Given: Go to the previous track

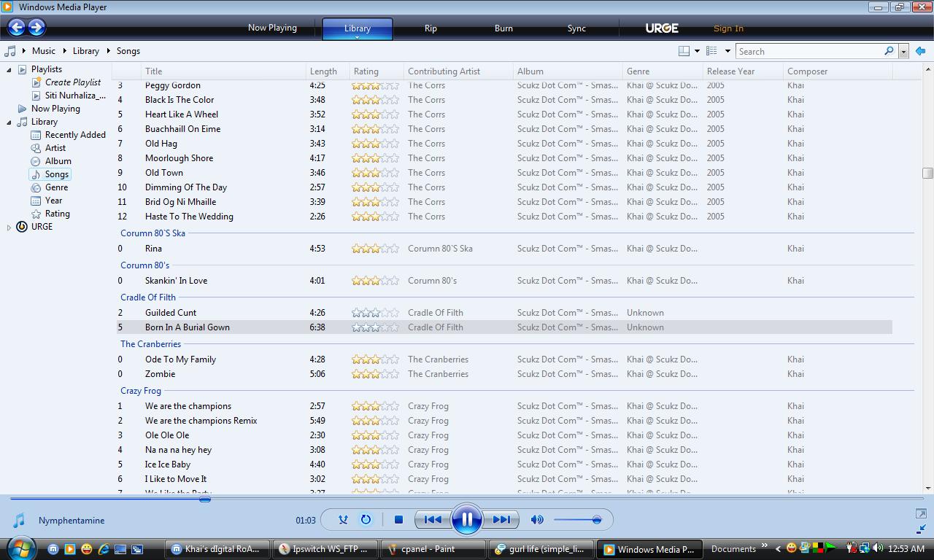Looking at the screenshot, I should (432, 520).
